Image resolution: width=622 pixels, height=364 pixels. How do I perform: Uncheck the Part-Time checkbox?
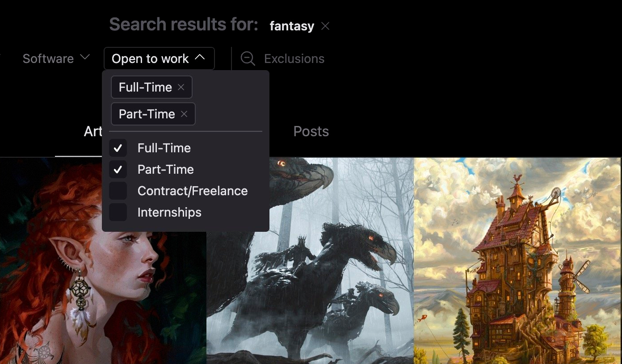118,169
